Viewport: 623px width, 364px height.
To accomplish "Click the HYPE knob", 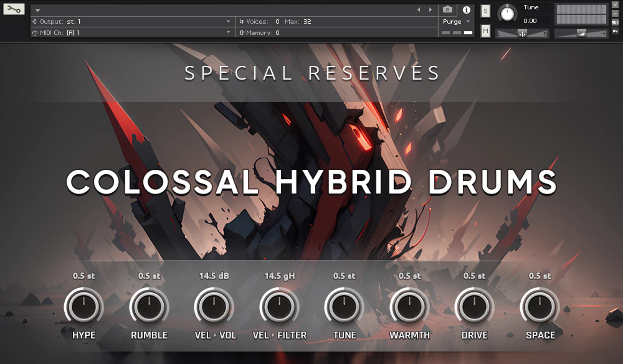I will (84, 307).
